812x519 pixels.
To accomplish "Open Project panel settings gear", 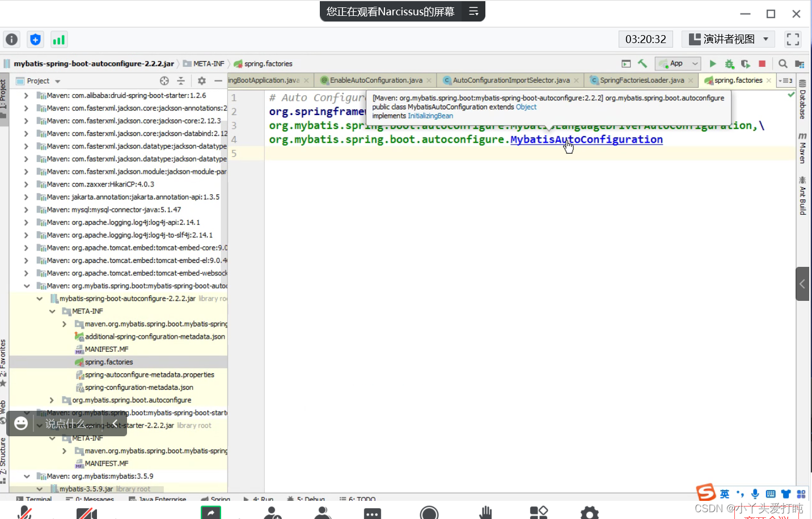I will (x=202, y=81).
